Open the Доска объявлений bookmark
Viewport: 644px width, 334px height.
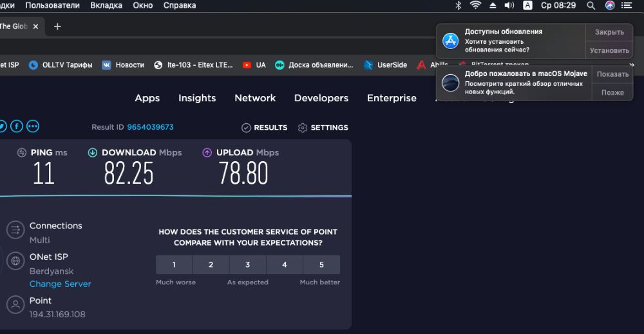coord(314,65)
